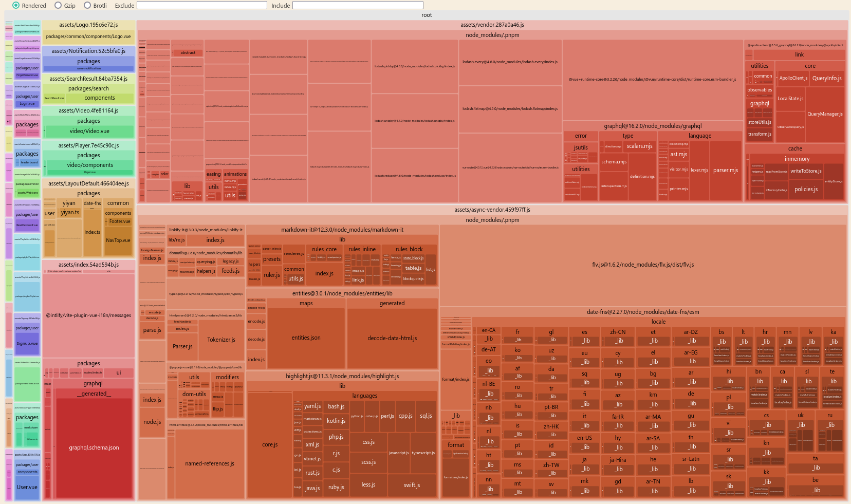Select the kotlin.js language module

pyautogui.click(x=336, y=421)
